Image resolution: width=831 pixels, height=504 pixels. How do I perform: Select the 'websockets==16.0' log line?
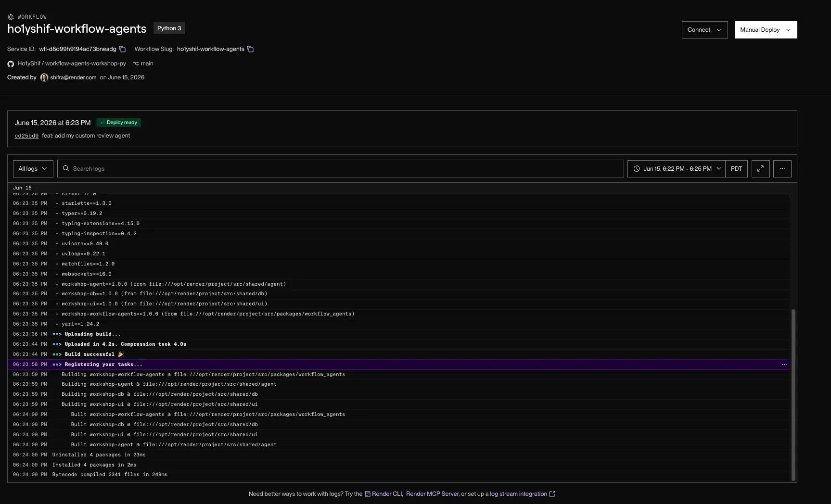[398, 274]
